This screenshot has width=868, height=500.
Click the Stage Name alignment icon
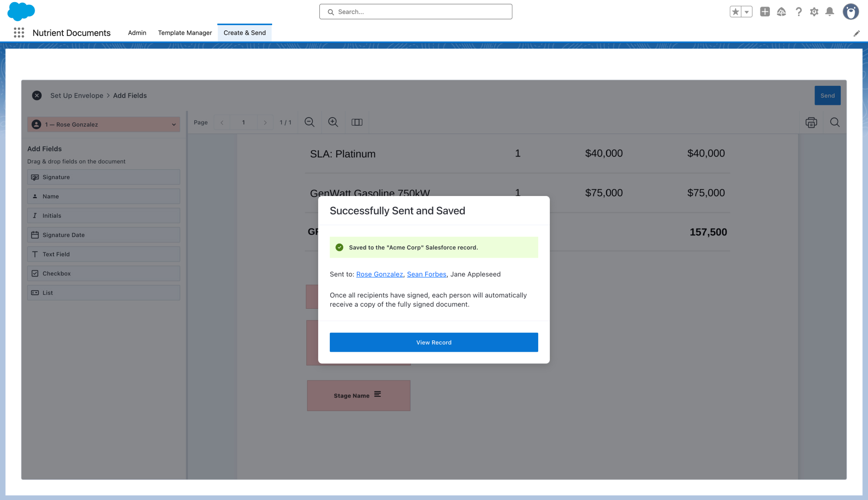pos(378,394)
